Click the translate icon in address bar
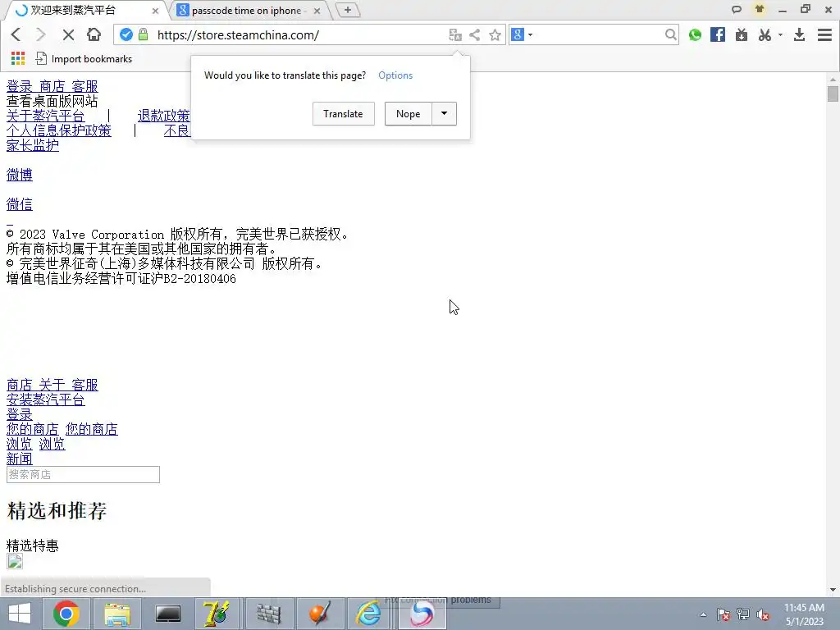This screenshot has width=840, height=630. 454,34
